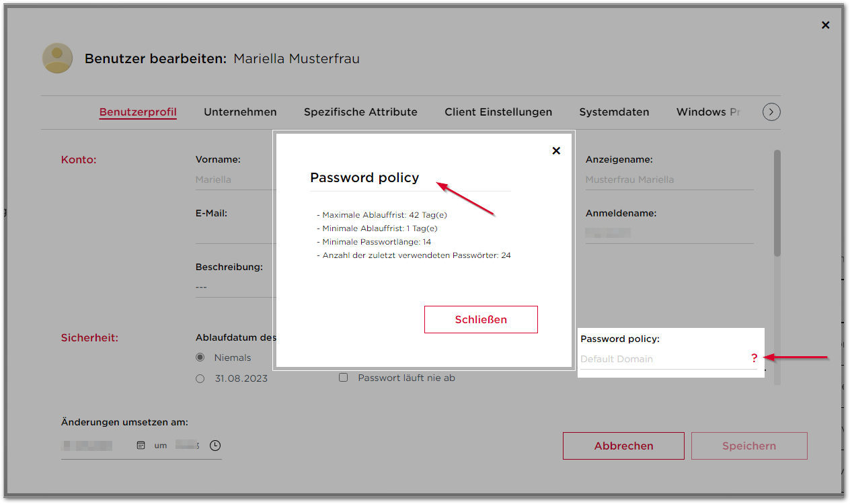Screen dimensions: 850x504
Task: Show more tabs with the arrow
Action: 771,112
